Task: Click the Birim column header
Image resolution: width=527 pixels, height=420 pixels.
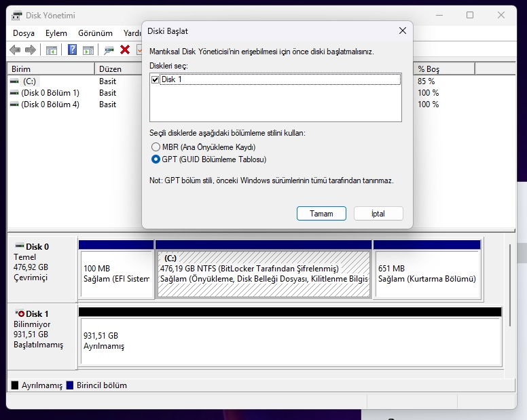Action: tap(51, 69)
